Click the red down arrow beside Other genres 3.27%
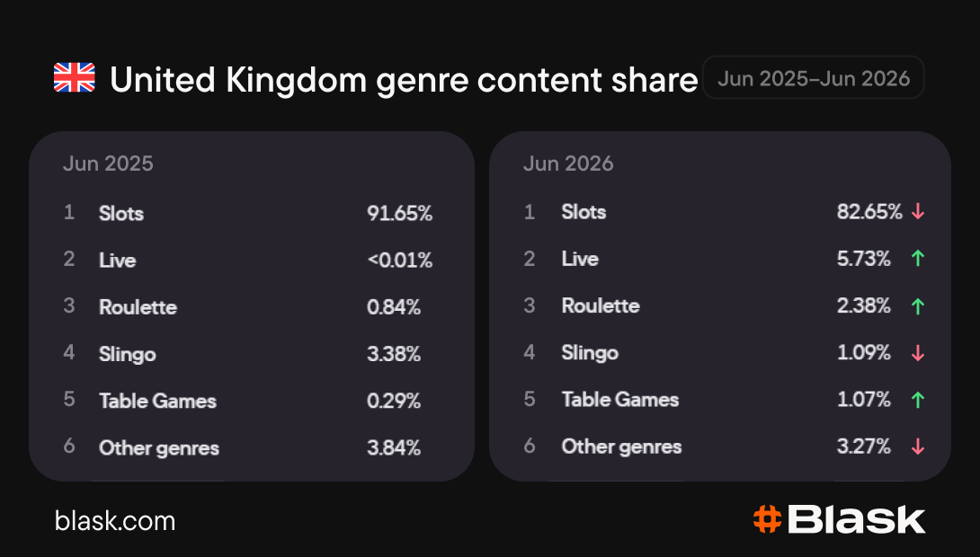Viewport: 980px width, 557px height. point(917,446)
